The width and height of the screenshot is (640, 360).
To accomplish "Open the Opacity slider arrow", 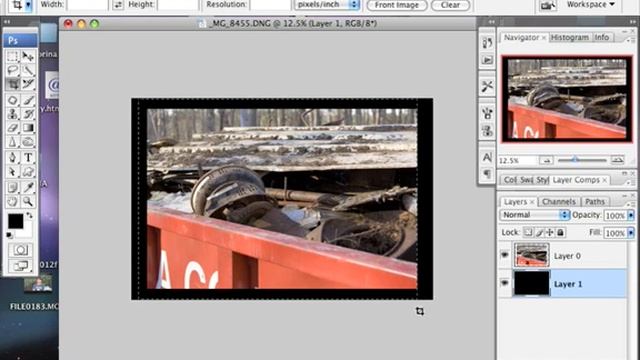I will (631, 216).
